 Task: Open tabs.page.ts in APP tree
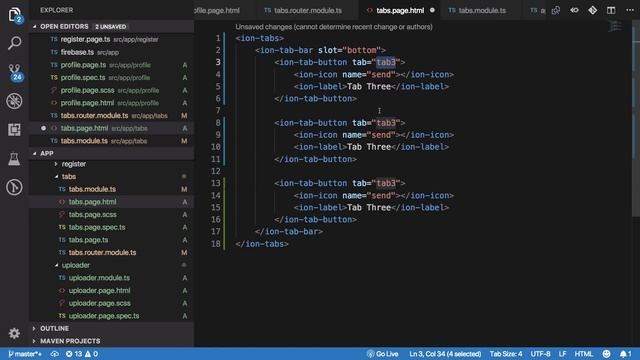[112, 240]
